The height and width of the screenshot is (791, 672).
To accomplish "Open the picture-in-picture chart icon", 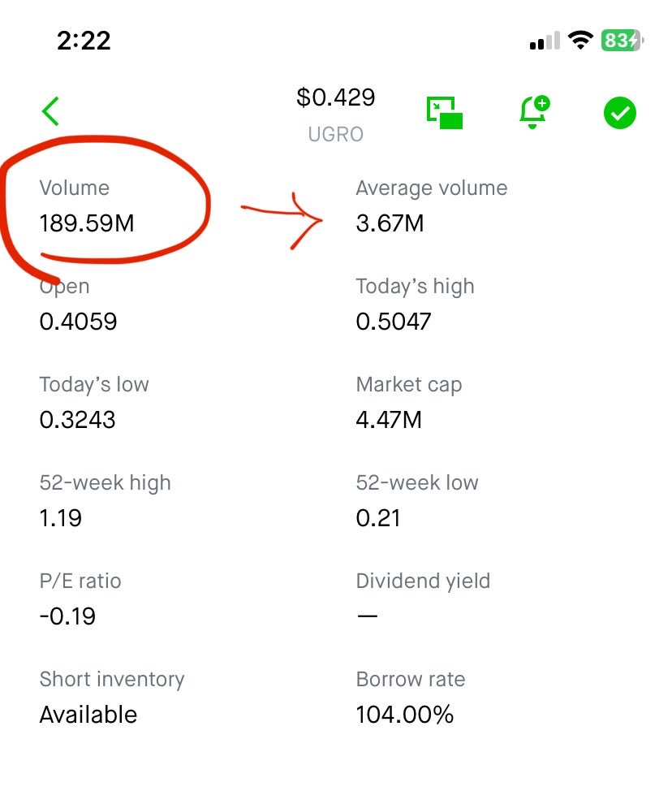I will pyautogui.click(x=444, y=113).
